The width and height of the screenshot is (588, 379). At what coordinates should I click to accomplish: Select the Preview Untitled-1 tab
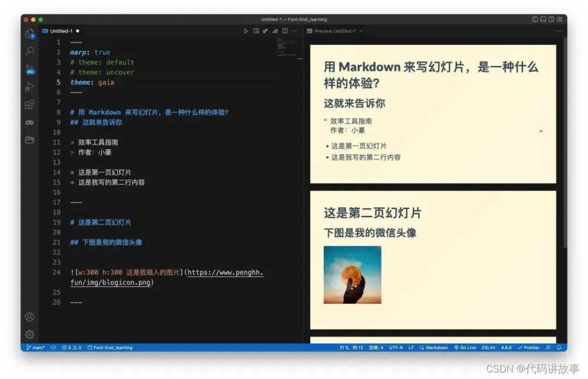pos(335,31)
